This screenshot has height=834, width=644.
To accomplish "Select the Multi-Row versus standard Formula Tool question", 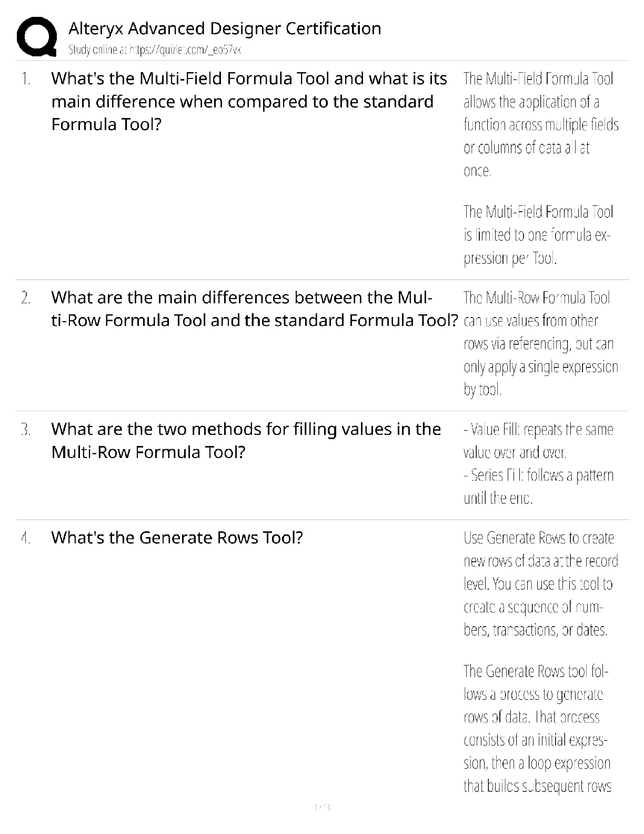I will pos(255,309).
